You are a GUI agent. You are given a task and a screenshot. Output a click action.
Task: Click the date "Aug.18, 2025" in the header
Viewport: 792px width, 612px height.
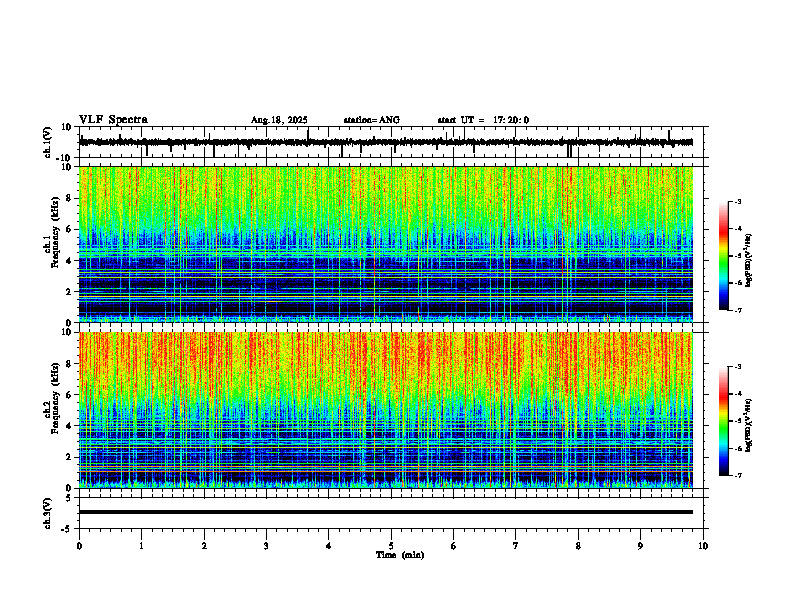click(279, 120)
